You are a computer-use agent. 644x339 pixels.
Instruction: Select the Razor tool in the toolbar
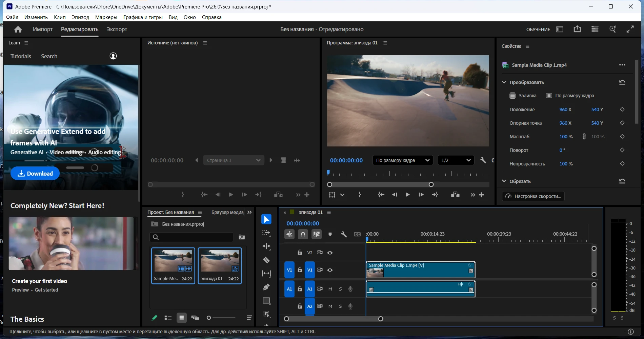tap(266, 260)
